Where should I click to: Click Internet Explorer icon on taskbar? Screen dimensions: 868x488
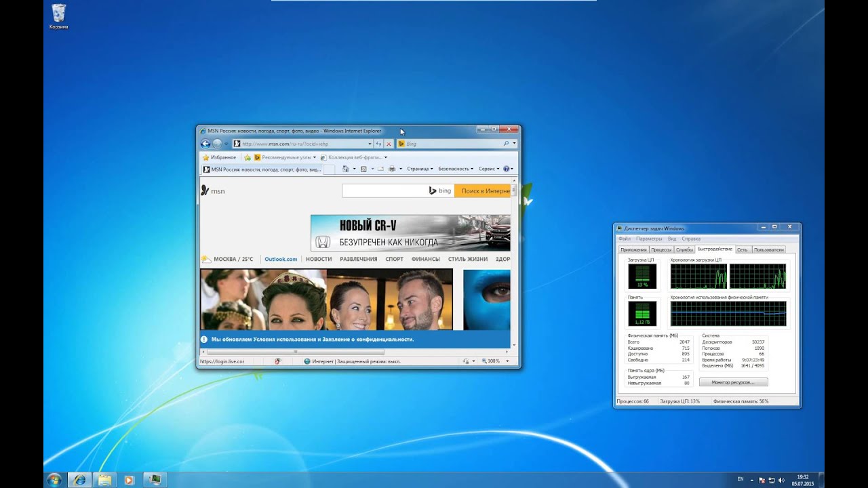pyautogui.click(x=80, y=479)
